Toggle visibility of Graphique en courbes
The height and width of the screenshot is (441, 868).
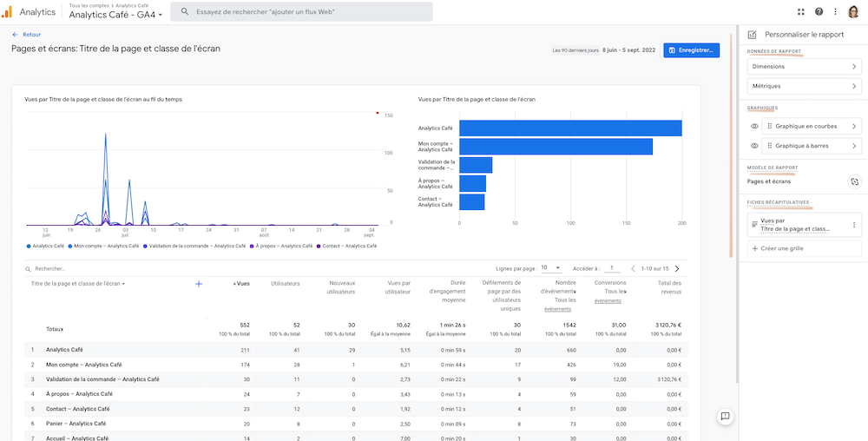(x=754, y=126)
